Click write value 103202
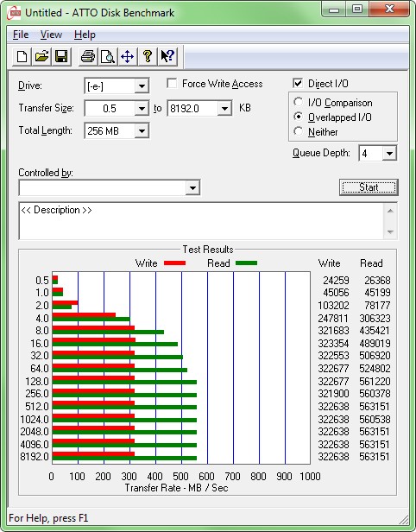Image resolution: width=416 pixels, height=532 pixels. tap(333, 306)
